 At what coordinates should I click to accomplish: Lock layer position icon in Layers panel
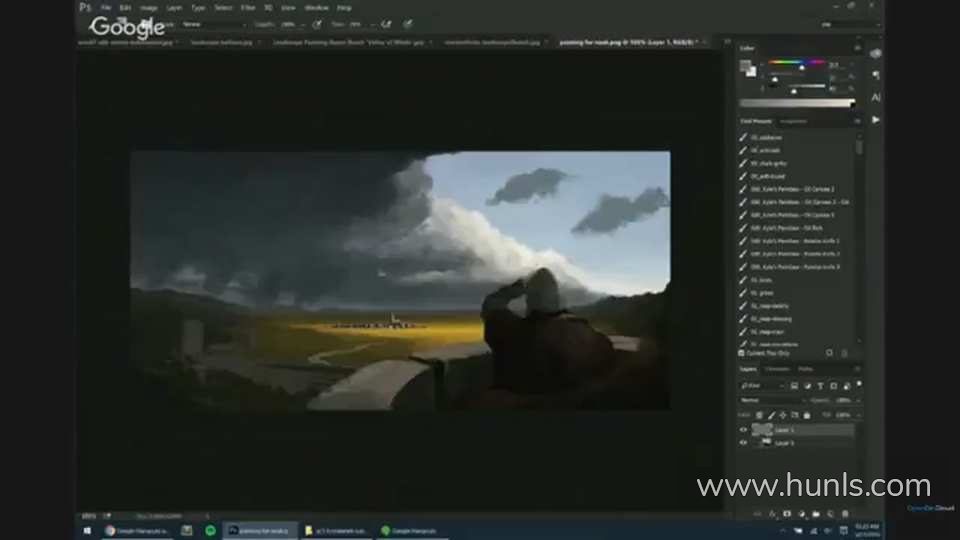(x=783, y=415)
